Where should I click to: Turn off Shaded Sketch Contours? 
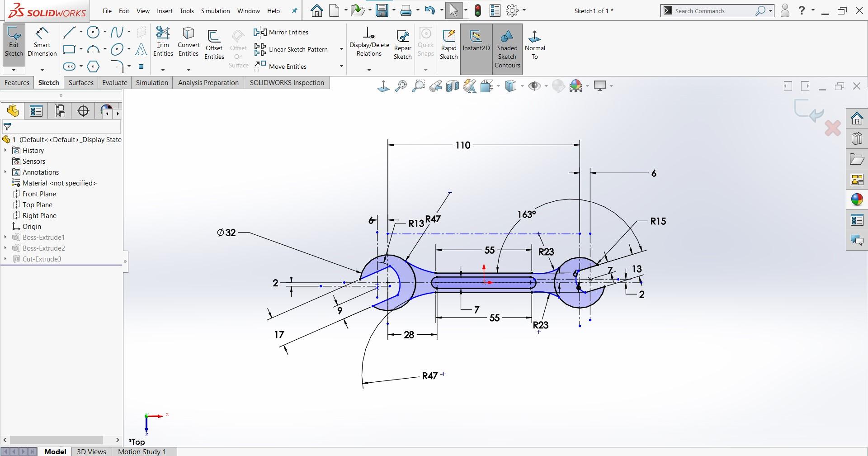506,47
